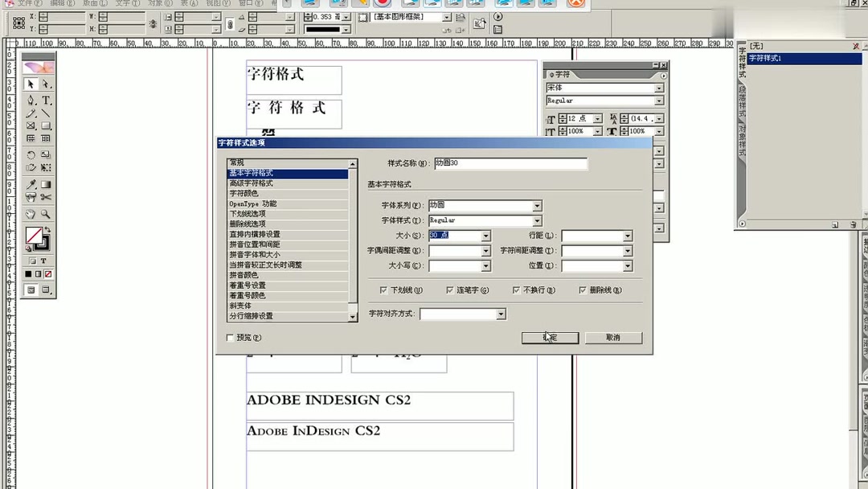
Task: Select the Selection tool in toolbox
Action: point(30,83)
